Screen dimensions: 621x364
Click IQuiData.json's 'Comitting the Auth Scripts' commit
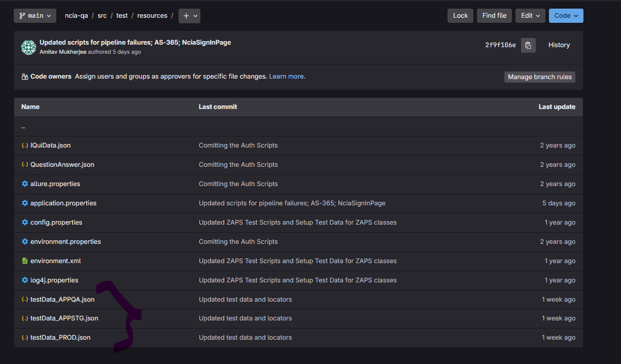click(x=238, y=145)
